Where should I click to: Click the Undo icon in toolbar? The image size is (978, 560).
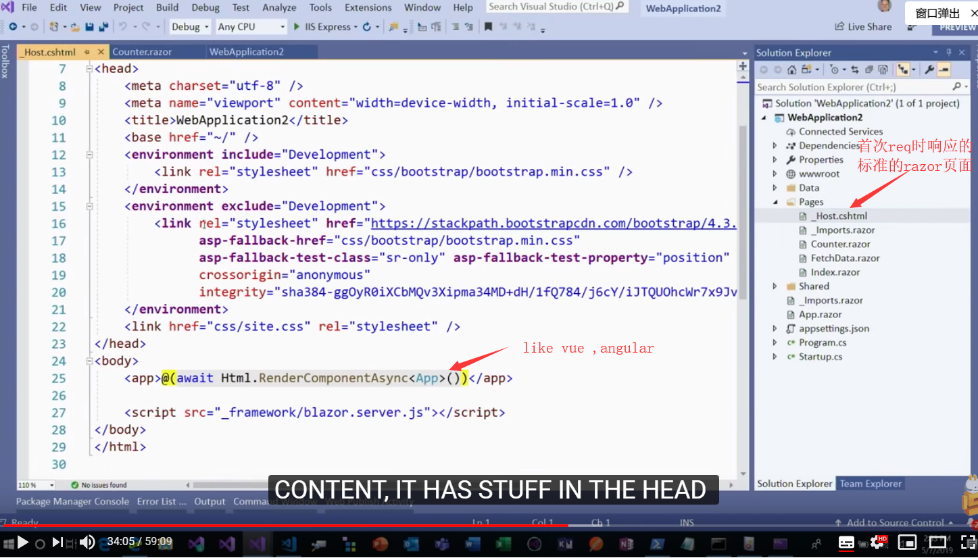tap(122, 27)
